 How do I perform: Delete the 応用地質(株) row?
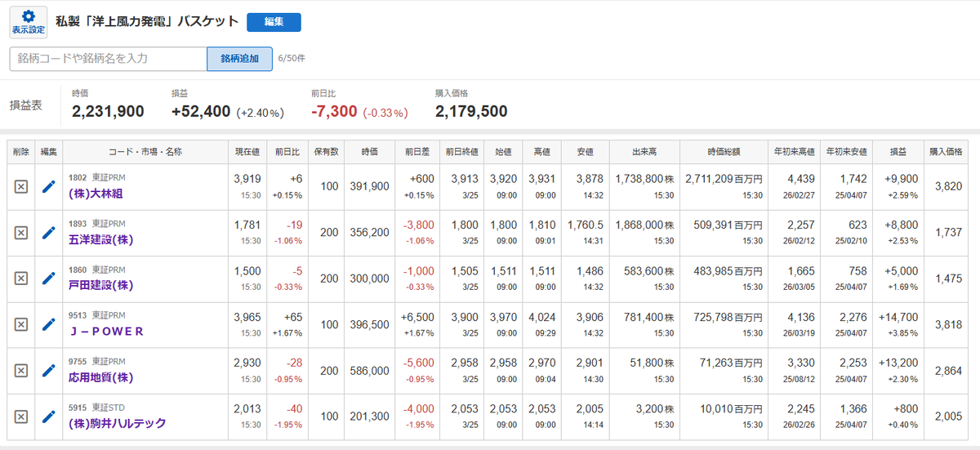pos(21,371)
